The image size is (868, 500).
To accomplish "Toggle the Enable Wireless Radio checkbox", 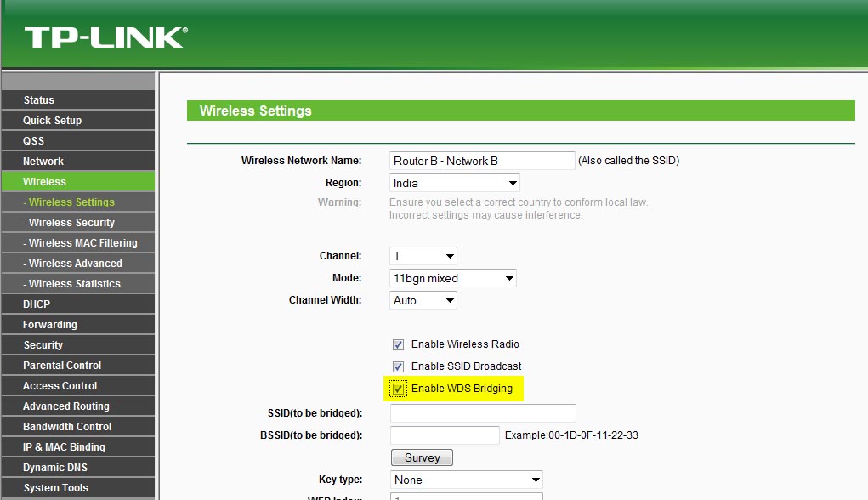I will pyautogui.click(x=398, y=345).
